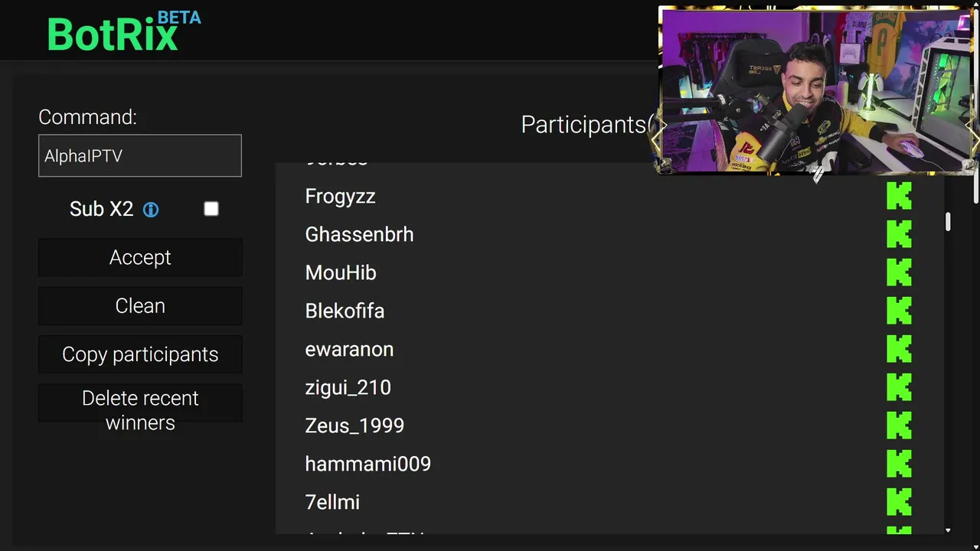Click the Kick icon next to Zeus_1999
The width and height of the screenshot is (980, 551).
[899, 425]
